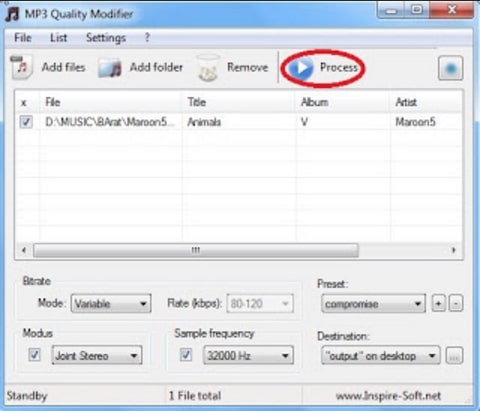Open the List menu
Viewport: 480px width, 411px height.
tap(59, 37)
